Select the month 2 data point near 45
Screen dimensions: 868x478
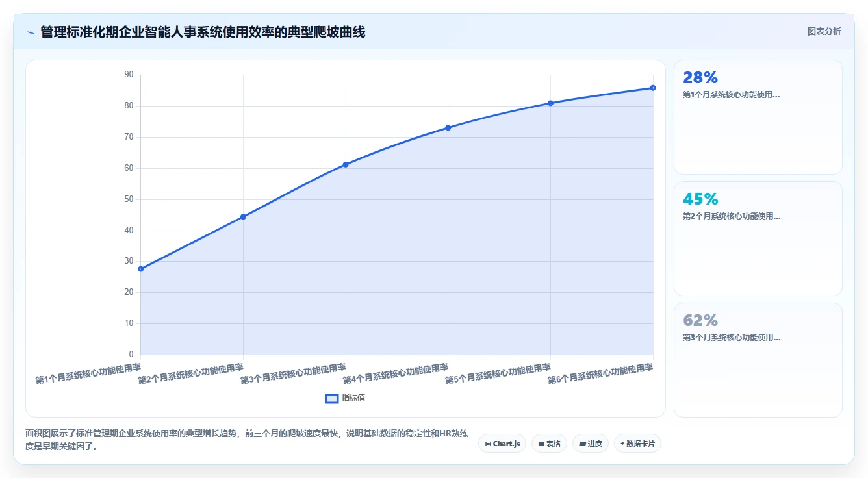pyautogui.click(x=243, y=217)
